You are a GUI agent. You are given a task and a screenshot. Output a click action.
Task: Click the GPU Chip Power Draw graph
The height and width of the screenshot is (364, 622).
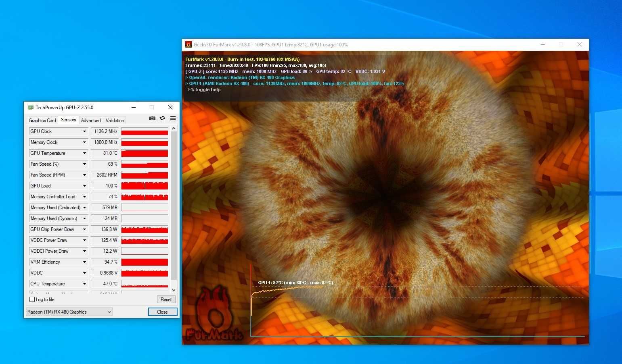pyautogui.click(x=145, y=229)
